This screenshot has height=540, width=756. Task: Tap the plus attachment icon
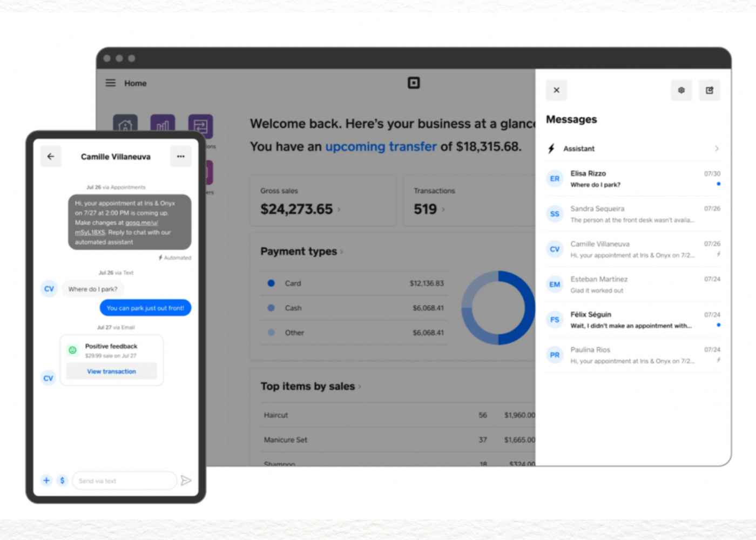pyautogui.click(x=46, y=480)
